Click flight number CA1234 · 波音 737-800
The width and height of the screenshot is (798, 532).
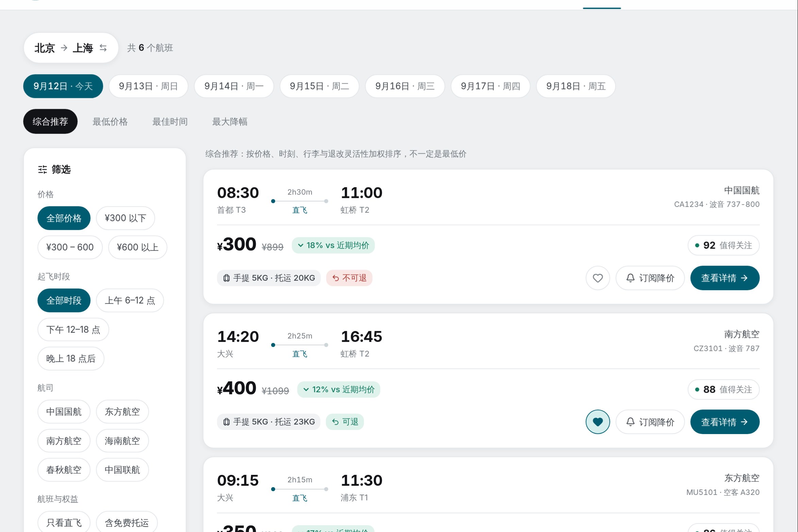pos(717,204)
